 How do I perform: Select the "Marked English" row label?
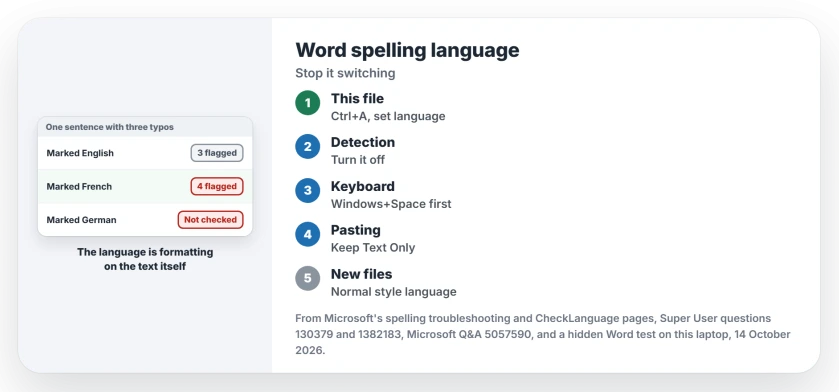pos(80,153)
